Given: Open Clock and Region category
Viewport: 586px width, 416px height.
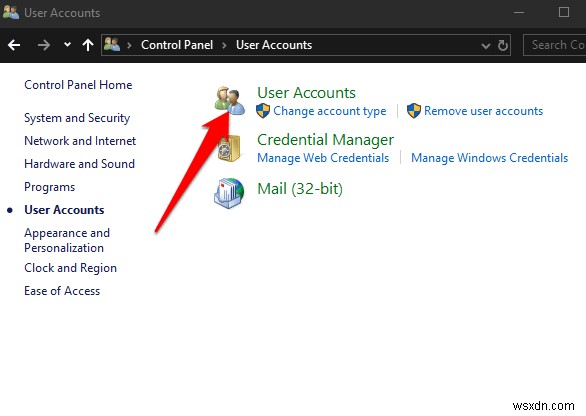Looking at the screenshot, I should tap(70, 268).
